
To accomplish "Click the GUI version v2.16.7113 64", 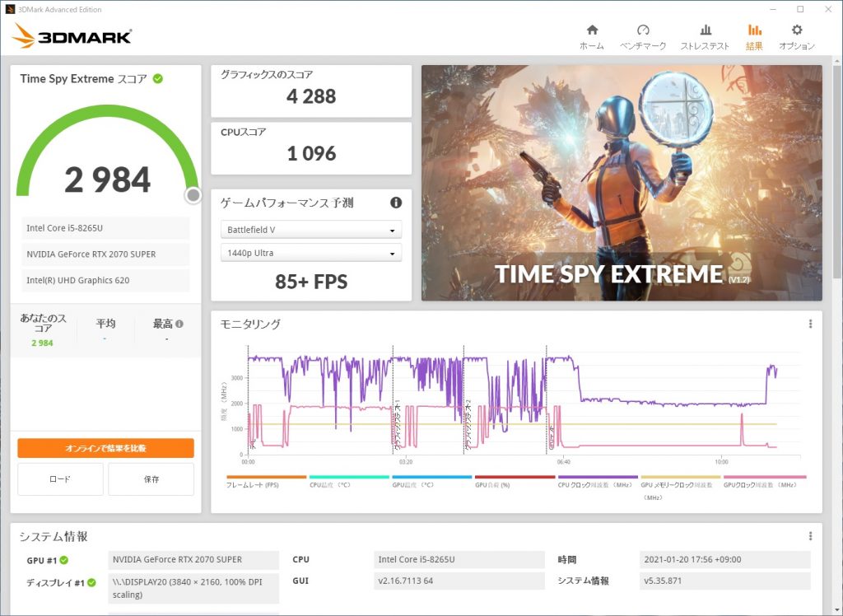I will (x=459, y=581).
